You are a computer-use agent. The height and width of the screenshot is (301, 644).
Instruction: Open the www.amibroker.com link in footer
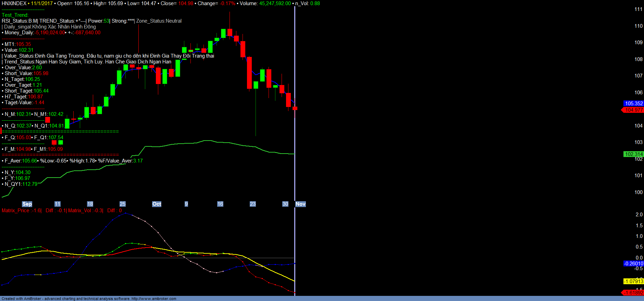click(x=154, y=299)
